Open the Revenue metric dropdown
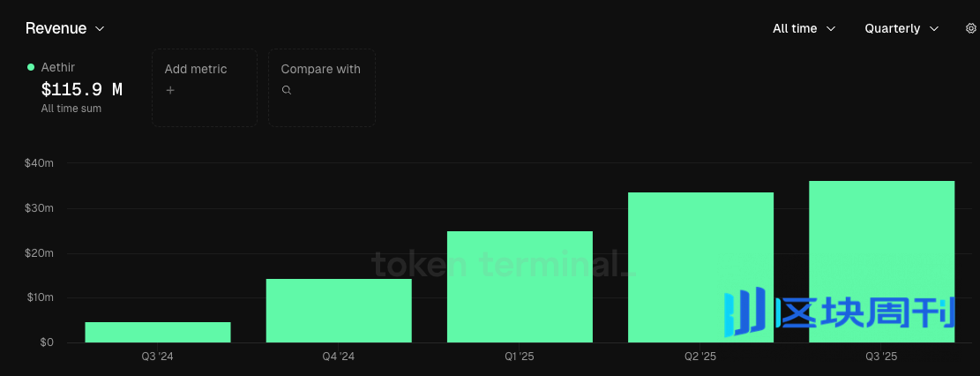 click(65, 28)
